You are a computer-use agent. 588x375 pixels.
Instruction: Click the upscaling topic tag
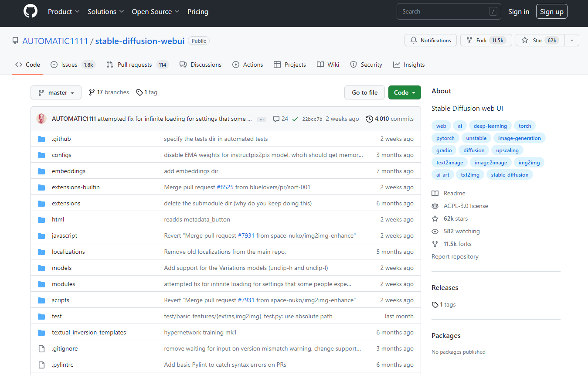507,150
